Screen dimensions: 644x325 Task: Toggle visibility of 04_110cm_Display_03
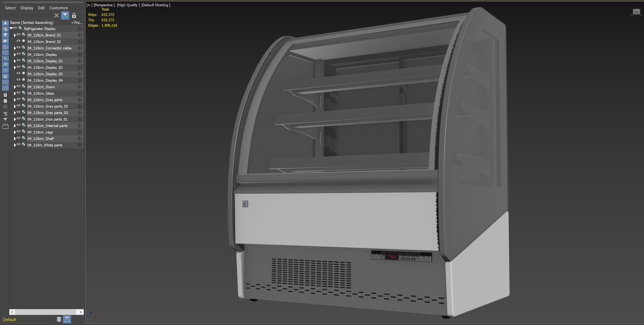18,74
